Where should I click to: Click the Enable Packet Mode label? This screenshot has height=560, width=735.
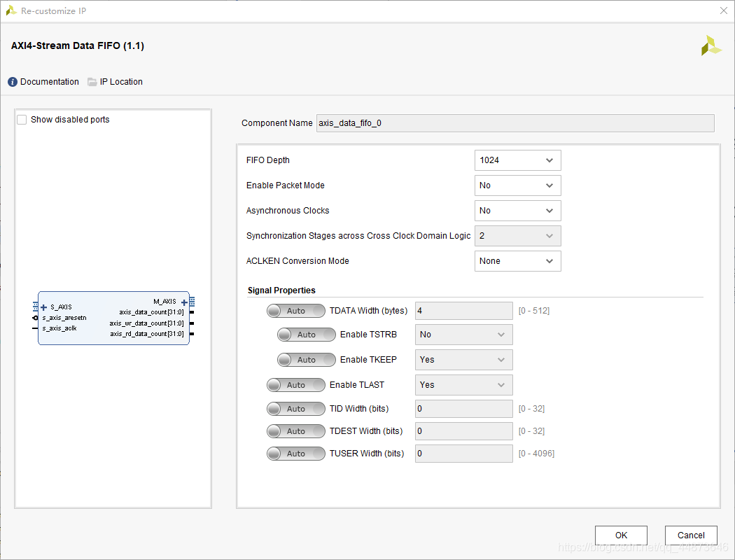pyautogui.click(x=285, y=185)
